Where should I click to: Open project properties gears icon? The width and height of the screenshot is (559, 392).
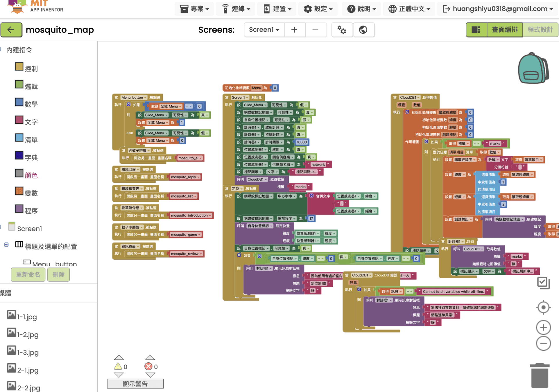[342, 30]
